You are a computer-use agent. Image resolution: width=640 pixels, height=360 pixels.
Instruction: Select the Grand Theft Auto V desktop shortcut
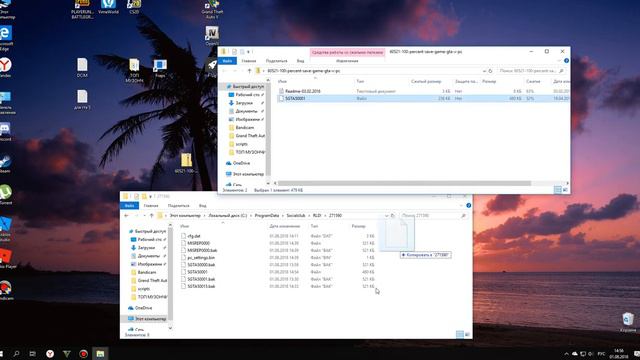point(212,9)
